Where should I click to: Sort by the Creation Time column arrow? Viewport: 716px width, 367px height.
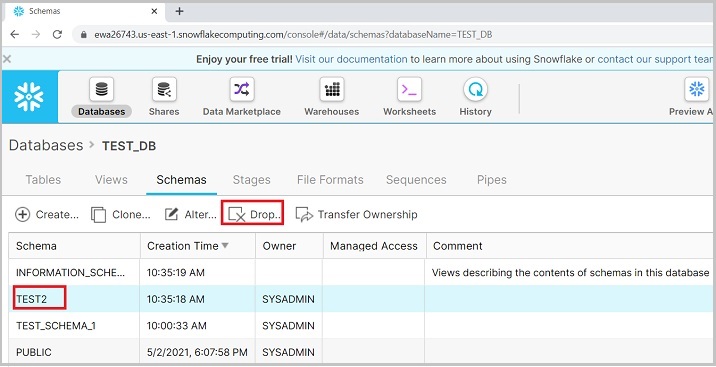click(x=225, y=246)
